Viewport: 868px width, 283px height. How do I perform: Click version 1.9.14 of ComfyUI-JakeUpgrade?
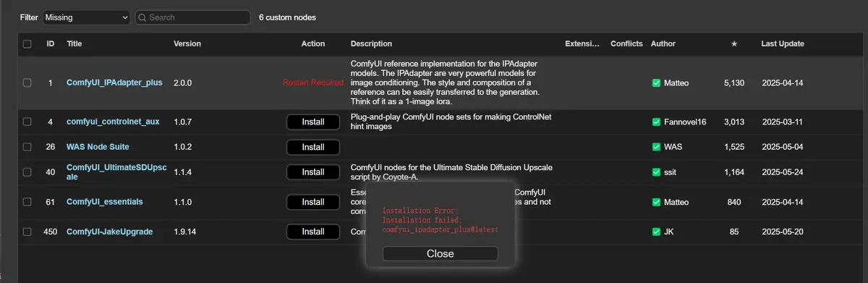click(x=185, y=232)
